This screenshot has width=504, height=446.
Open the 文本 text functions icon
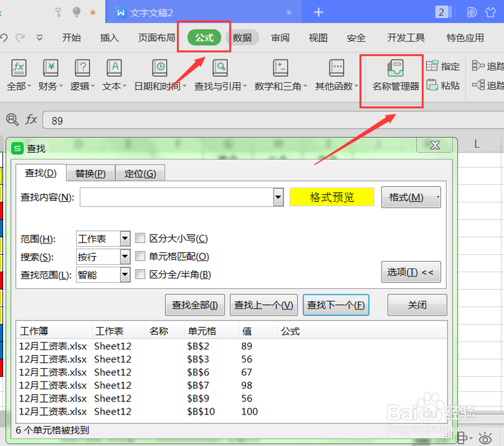[x=114, y=68]
